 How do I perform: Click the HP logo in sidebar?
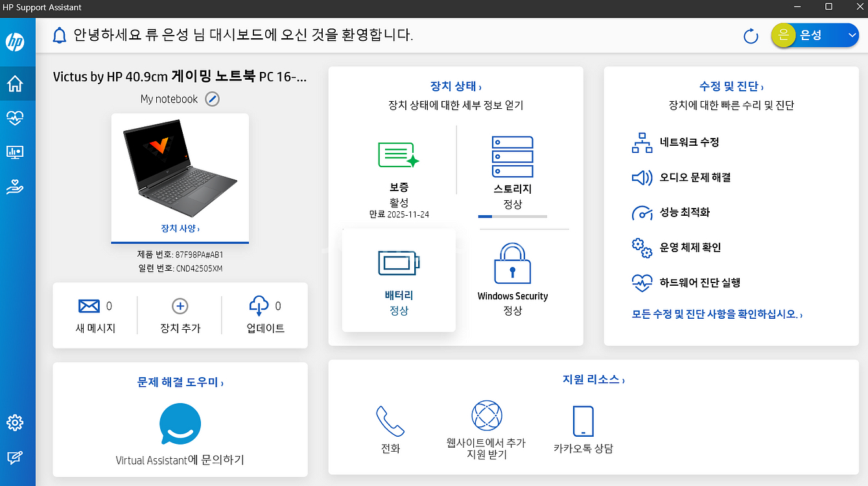(x=15, y=42)
